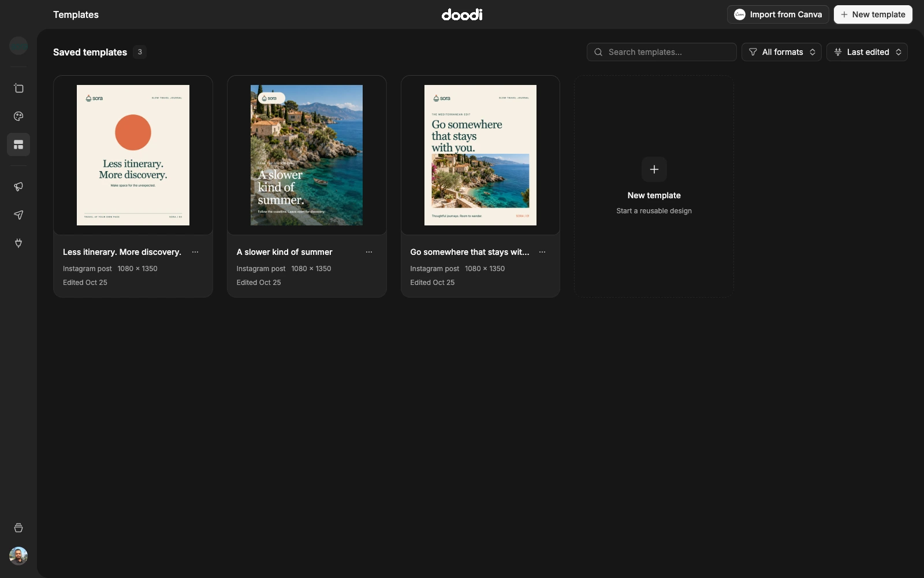Image resolution: width=924 pixels, height=578 pixels.
Task: Click the 'Go somewhere that stays wit...' title
Action: (x=470, y=252)
